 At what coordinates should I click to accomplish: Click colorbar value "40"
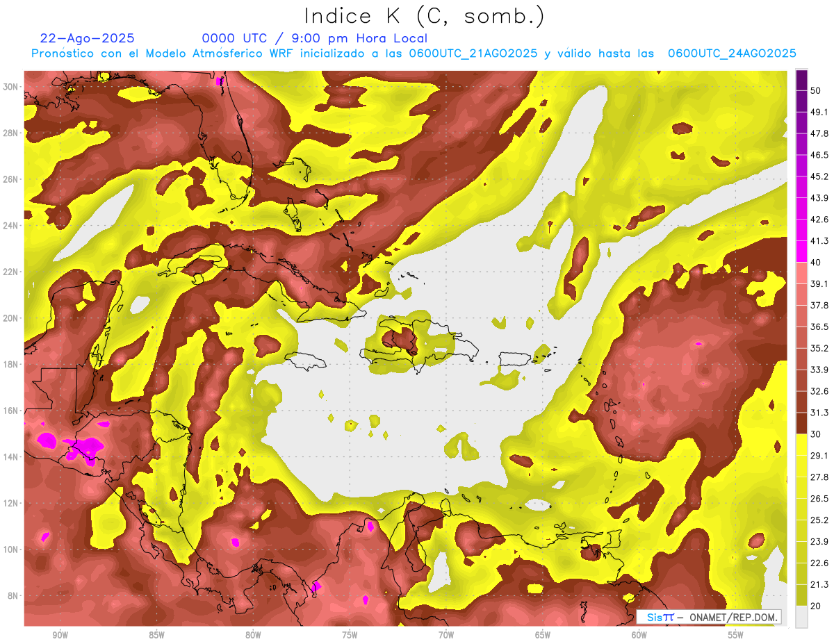[817, 262]
